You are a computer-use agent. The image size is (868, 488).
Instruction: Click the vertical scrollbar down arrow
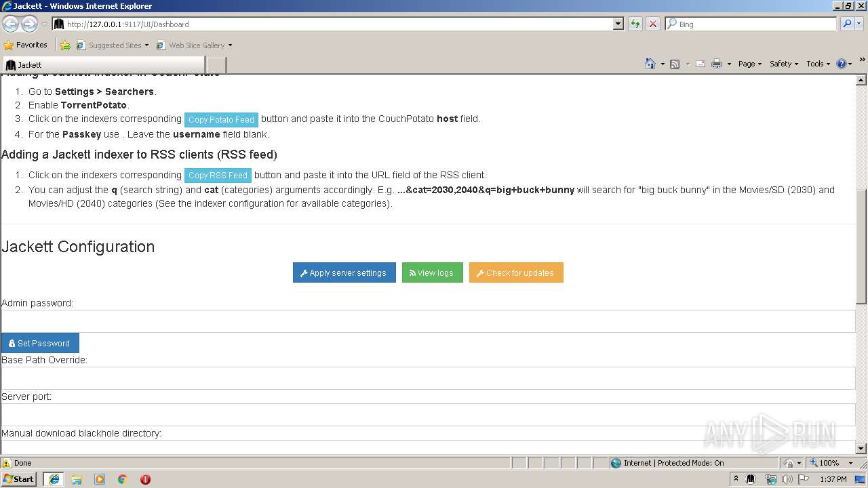pos(861,448)
